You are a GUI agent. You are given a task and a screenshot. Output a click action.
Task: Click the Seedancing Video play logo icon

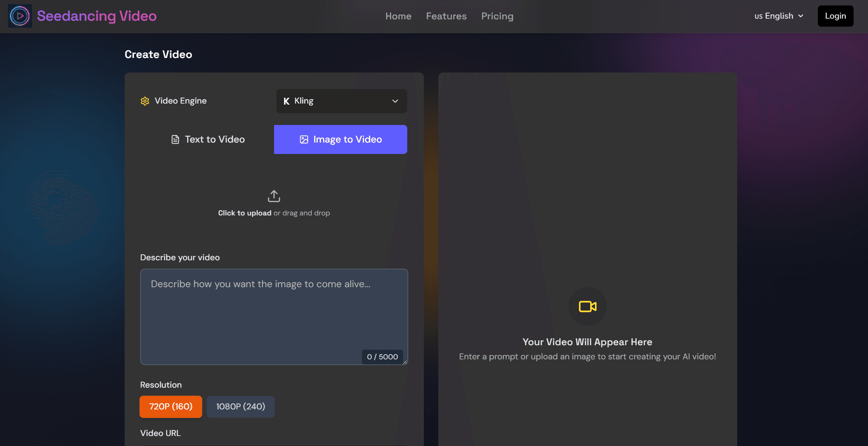point(20,16)
